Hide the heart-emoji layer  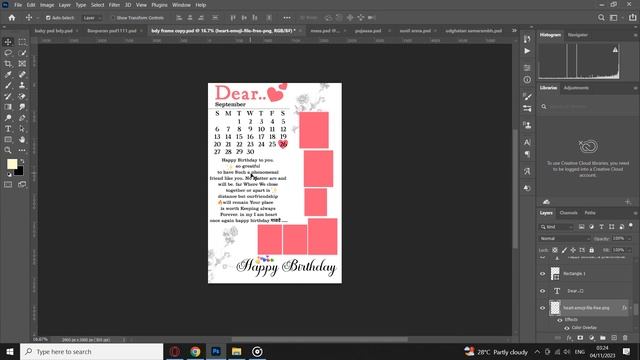542,308
